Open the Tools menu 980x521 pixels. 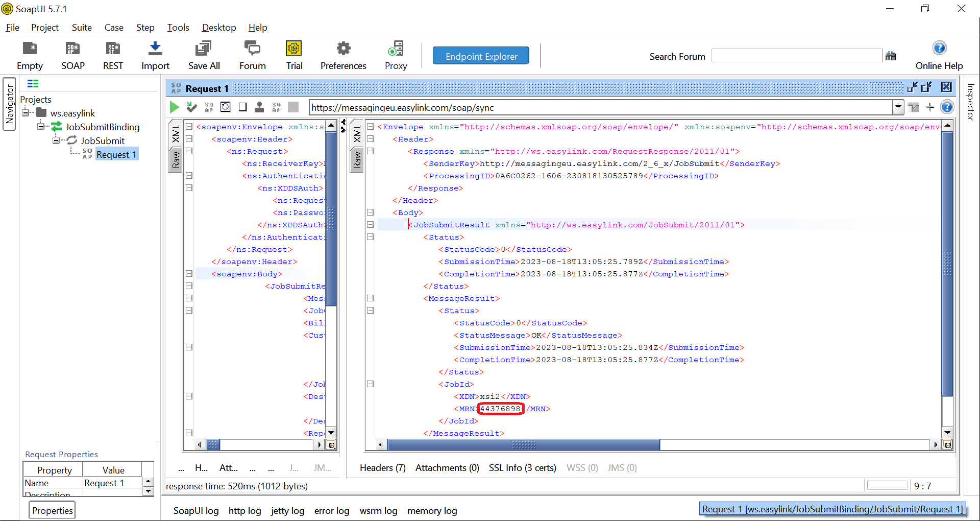coord(178,28)
